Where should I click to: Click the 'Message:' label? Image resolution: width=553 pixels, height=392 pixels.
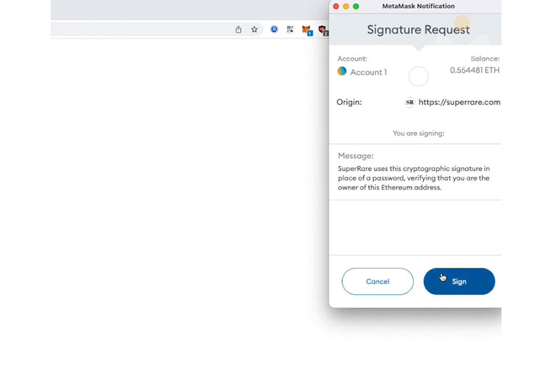[x=355, y=156]
